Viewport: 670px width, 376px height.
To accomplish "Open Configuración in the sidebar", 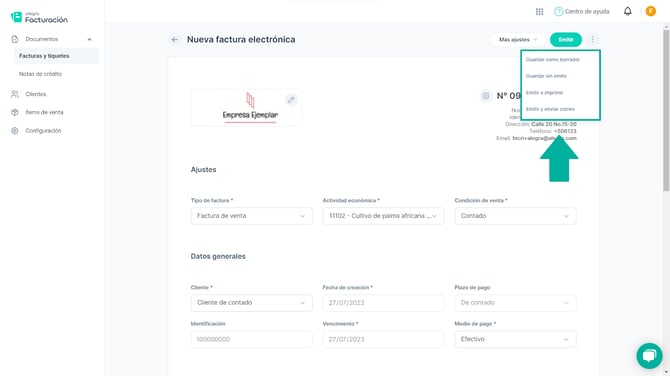I will [43, 131].
